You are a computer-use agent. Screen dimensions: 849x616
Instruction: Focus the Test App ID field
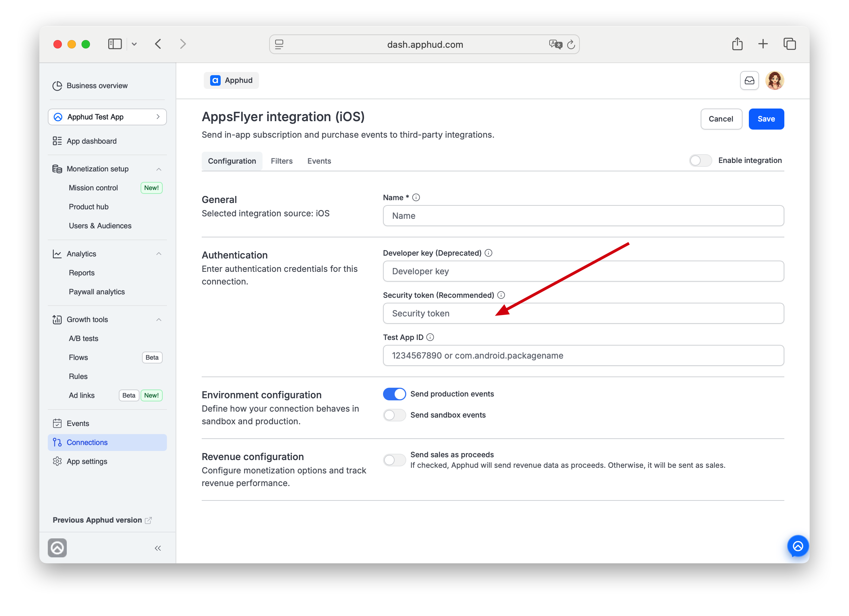(x=583, y=356)
